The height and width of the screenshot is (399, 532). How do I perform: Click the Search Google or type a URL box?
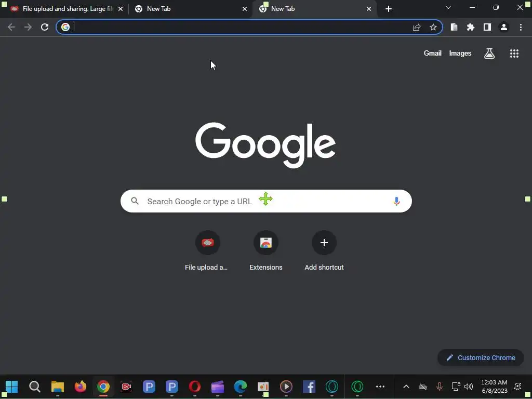[266, 201]
